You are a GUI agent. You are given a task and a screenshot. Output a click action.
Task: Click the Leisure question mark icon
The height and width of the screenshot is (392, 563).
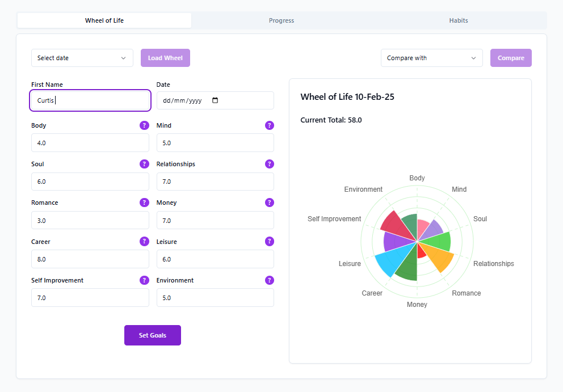270,241
